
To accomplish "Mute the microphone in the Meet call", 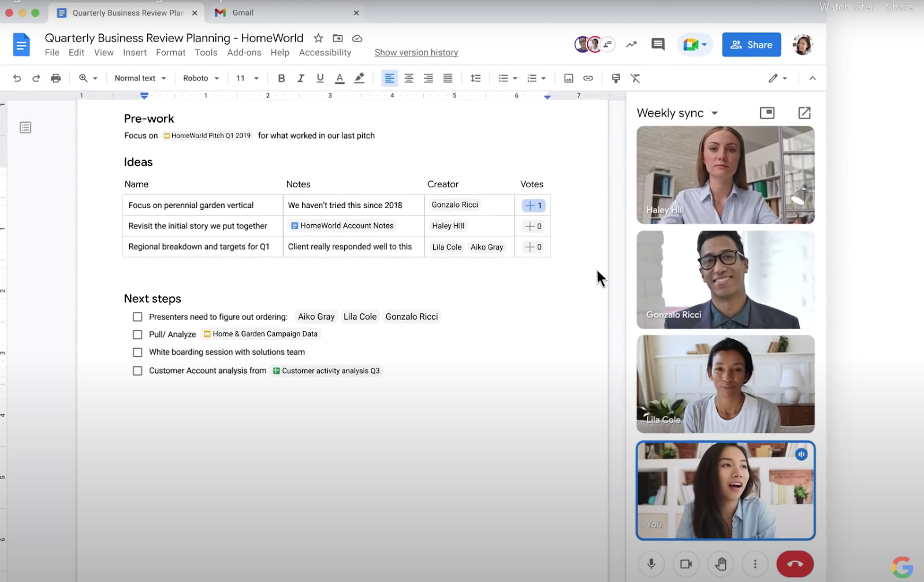I will [651, 564].
